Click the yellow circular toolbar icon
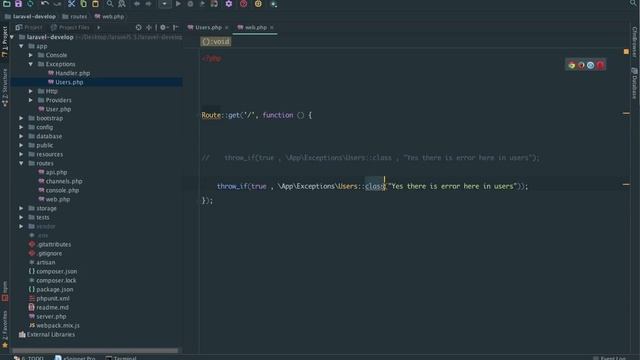Viewport: 640px width, 360px height. click(258, 4)
